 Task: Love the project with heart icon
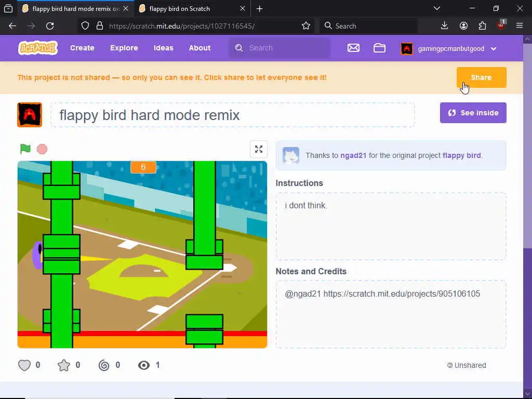(x=24, y=365)
